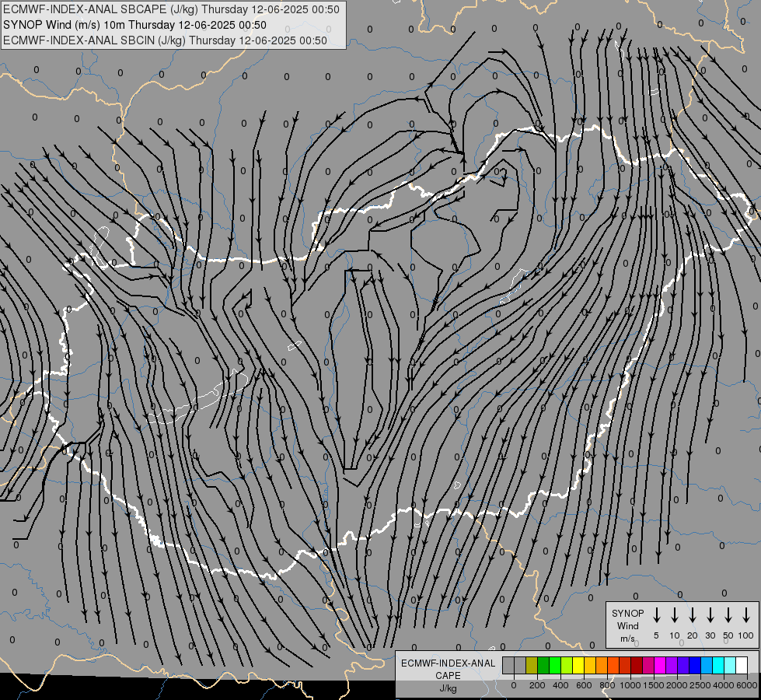Click the 1000 tick on CAPE scale
The image size is (761, 700).
pos(630,685)
